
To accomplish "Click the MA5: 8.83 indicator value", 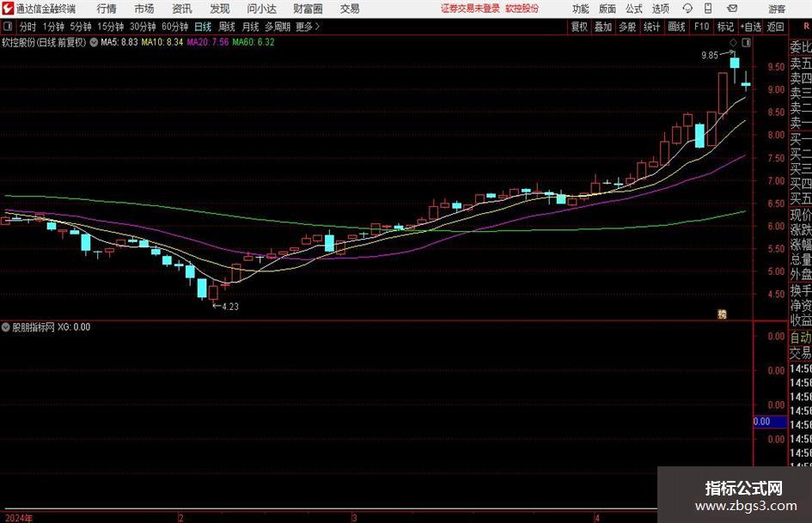I will (x=119, y=42).
